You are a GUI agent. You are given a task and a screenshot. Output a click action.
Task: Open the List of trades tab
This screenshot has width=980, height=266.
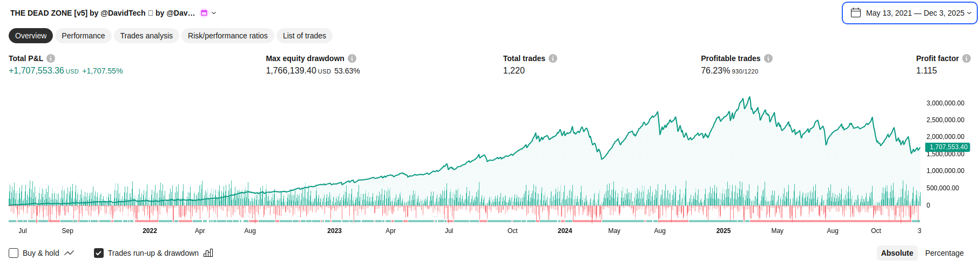[304, 36]
